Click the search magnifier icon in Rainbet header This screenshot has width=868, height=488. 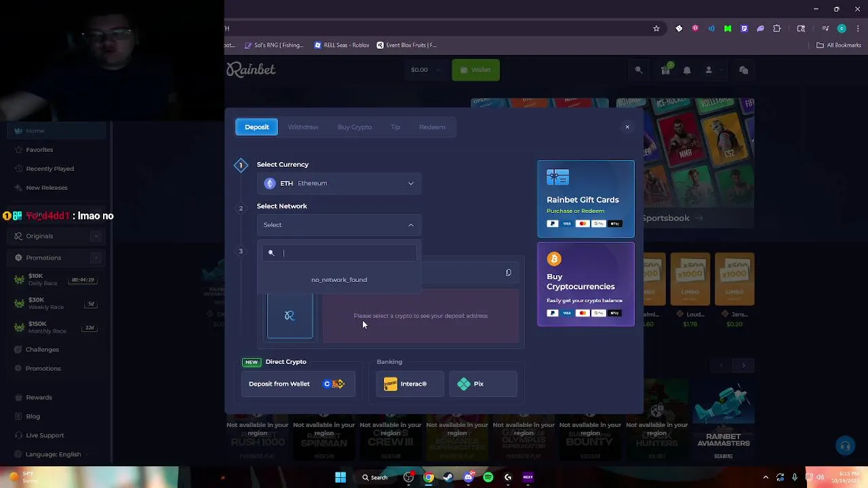638,70
